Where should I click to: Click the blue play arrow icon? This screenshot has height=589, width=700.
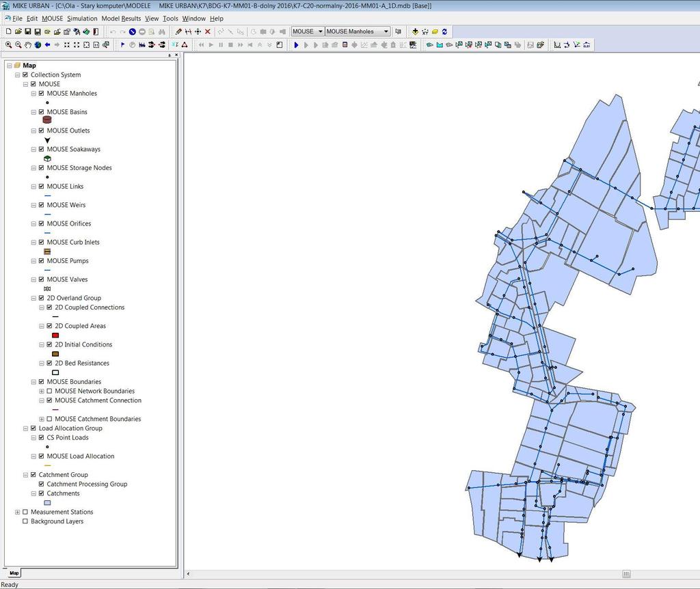[x=296, y=44]
